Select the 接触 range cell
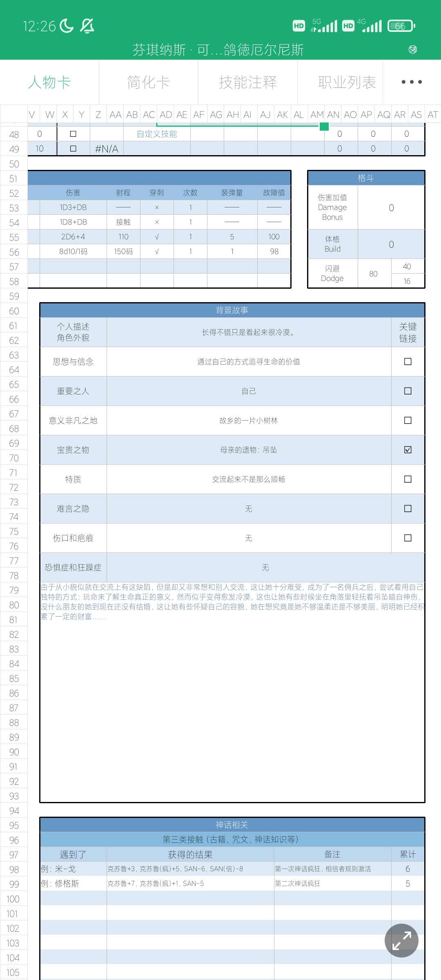This screenshot has width=441, height=980. click(x=123, y=222)
